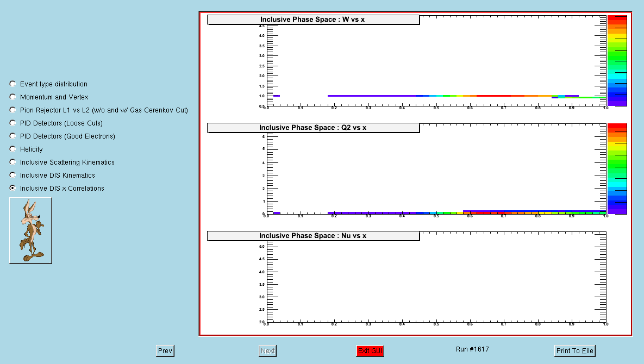Click the Print To File button

[x=574, y=351]
